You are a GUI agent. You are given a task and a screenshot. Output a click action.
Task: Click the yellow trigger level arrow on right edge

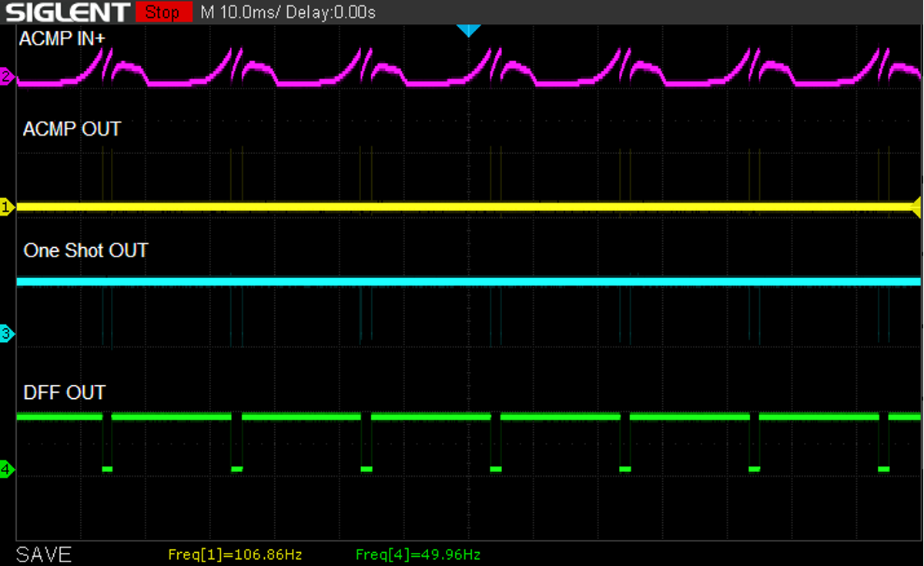click(916, 206)
